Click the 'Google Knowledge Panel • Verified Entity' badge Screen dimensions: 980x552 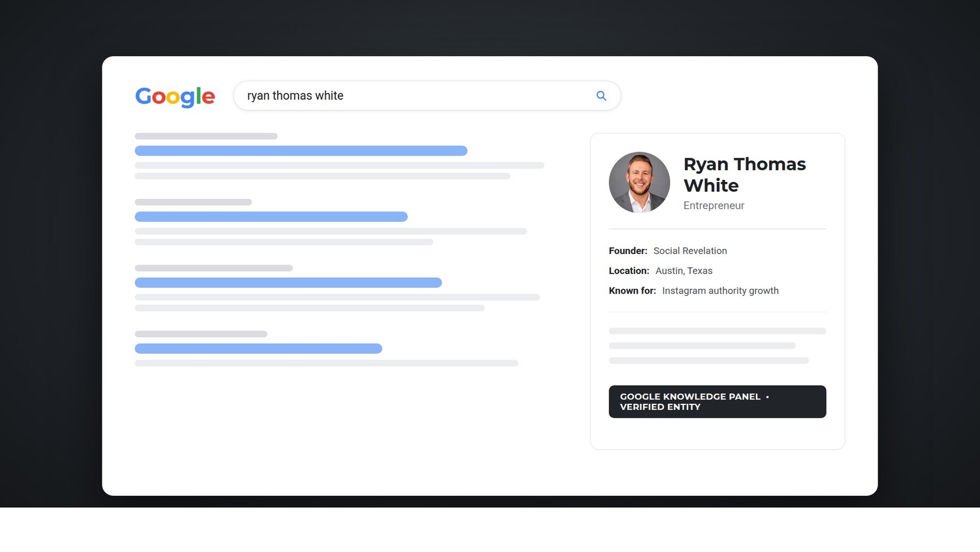(717, 402)
